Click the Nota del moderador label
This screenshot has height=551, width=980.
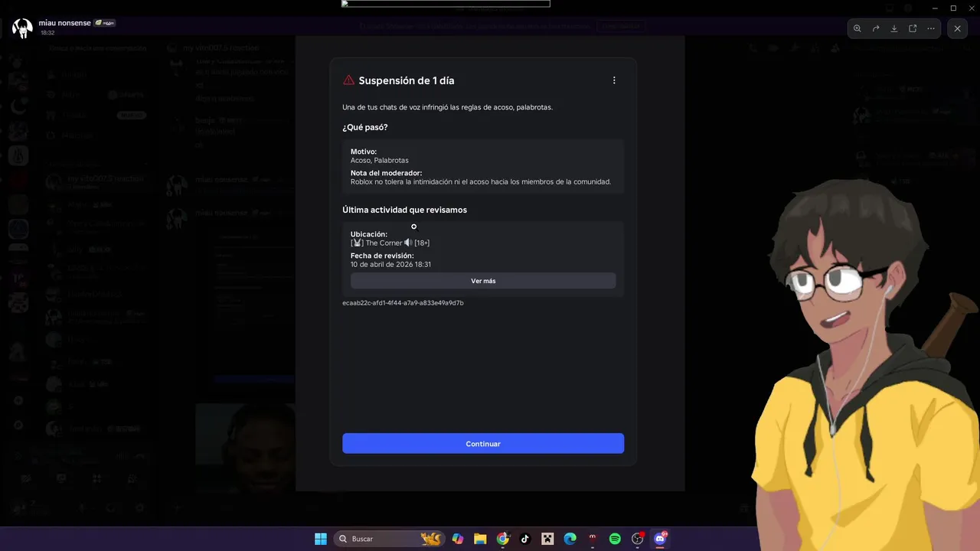(386, 173)
